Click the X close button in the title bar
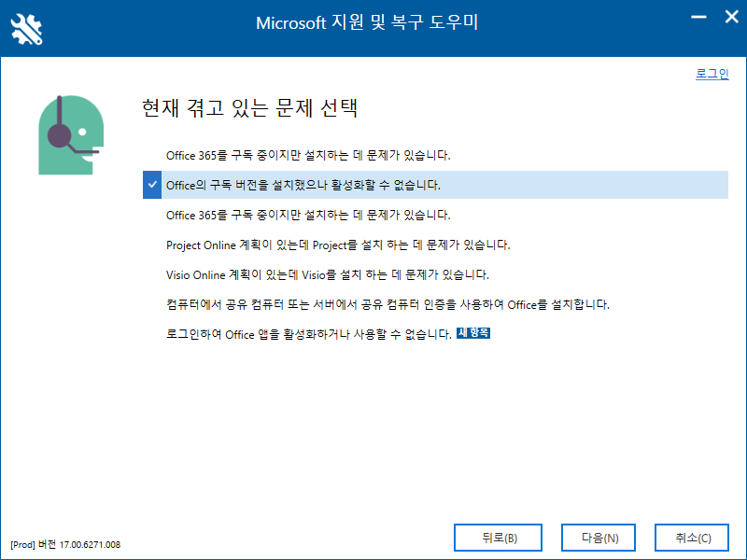 point(732,16)
